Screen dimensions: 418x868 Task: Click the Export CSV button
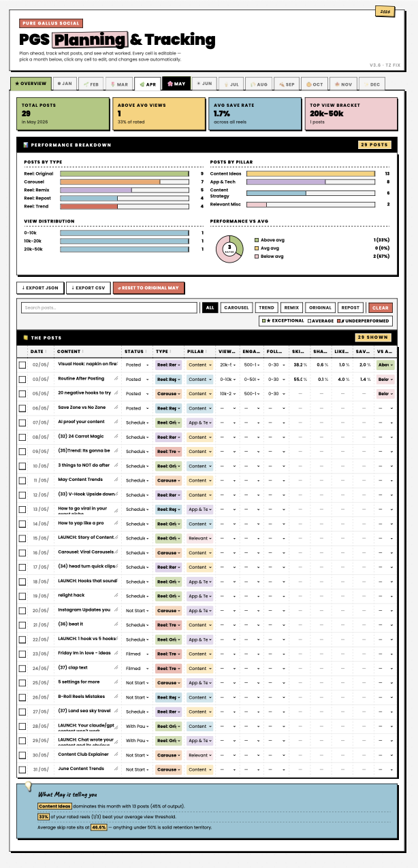tap(88, 288)
